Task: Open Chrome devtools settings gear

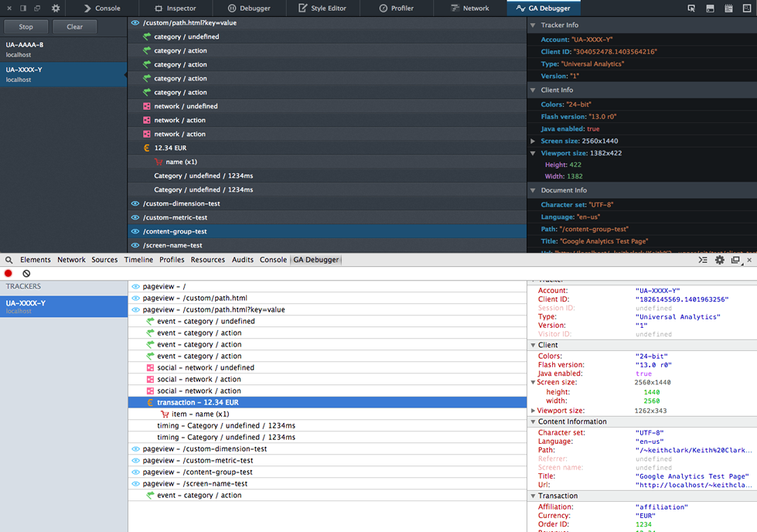Action: pos(720,260)
